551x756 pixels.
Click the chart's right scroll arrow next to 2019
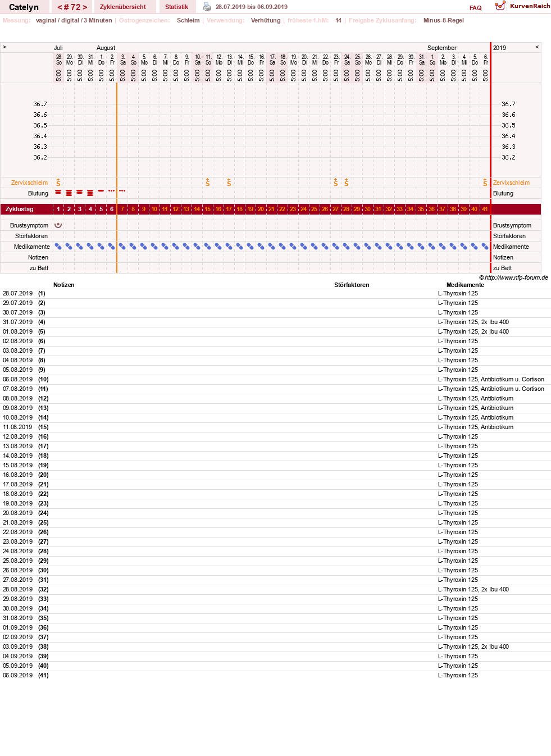click(537, 47)
